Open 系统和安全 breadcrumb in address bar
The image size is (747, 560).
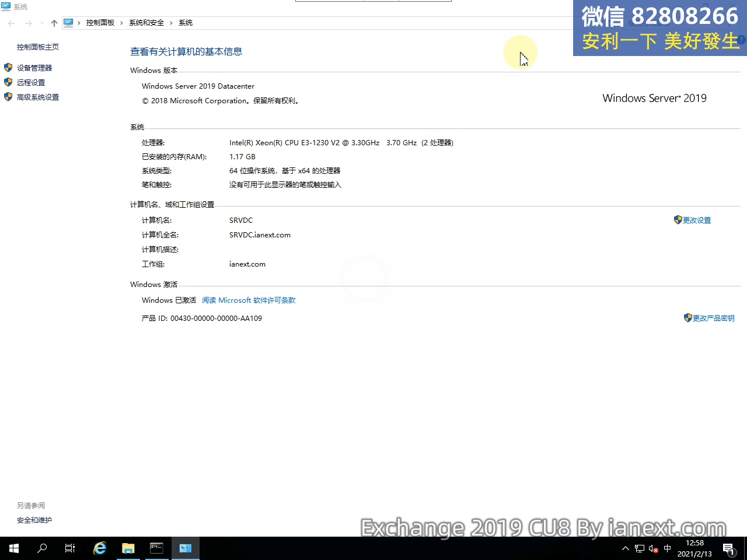(146, 23)
